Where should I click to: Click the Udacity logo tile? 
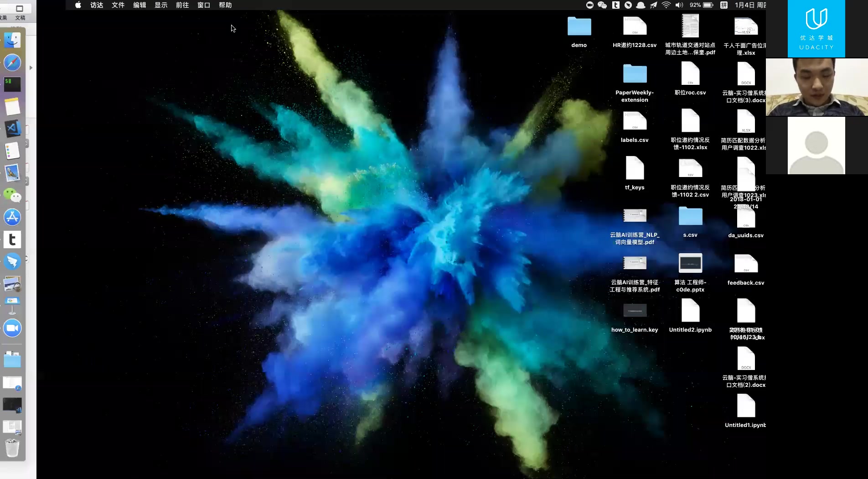tap(816, 29)
